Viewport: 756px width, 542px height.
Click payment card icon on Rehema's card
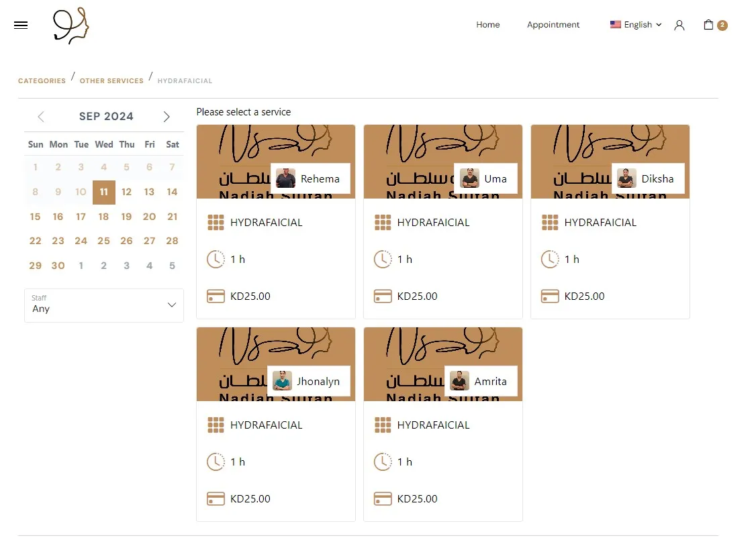[216, 296]
